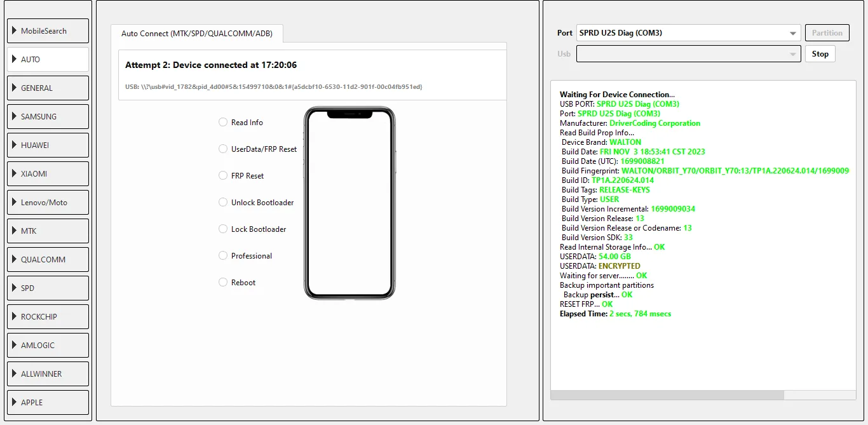Click the arrow icon beside Lenovo/Moto

click(14, 203)
